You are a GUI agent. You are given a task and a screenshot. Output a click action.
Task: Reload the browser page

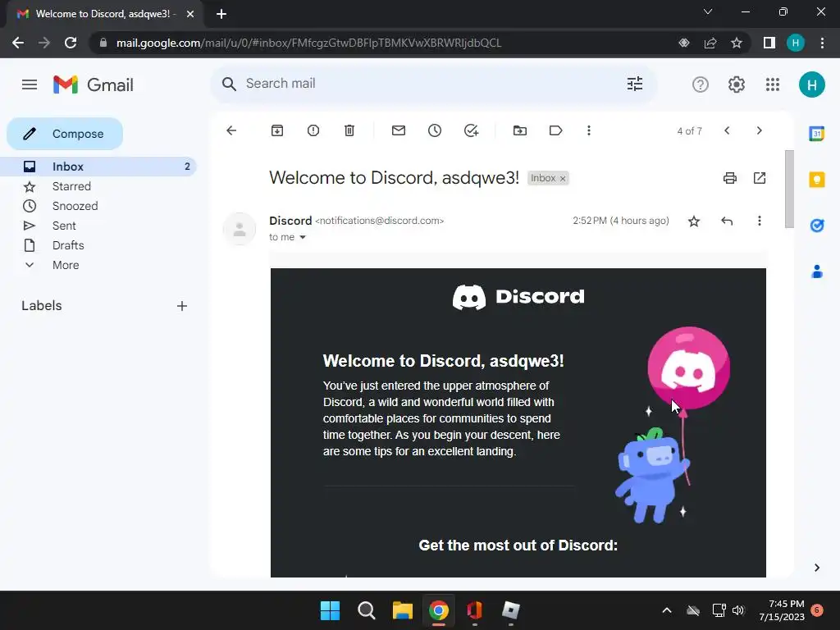pos(71,43)
